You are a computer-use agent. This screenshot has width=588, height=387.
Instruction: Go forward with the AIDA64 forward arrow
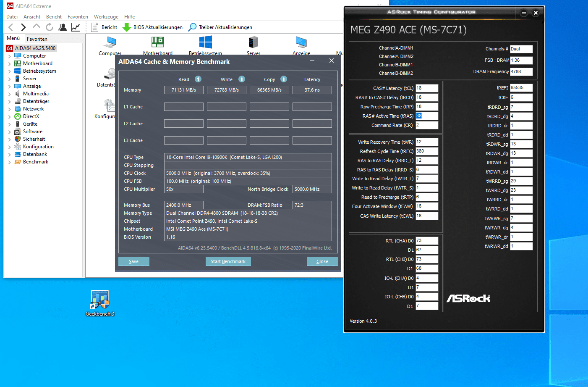click(24, 27)
